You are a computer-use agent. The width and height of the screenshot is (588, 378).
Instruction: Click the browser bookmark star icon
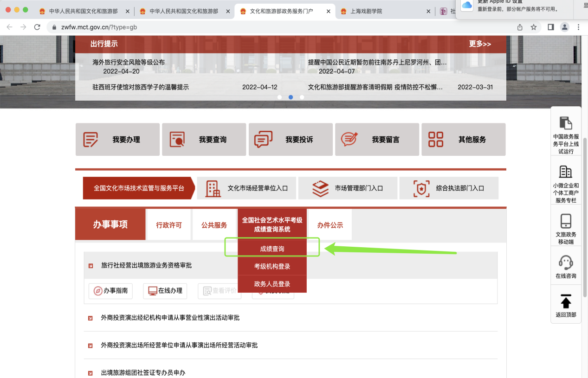(534, 27)
